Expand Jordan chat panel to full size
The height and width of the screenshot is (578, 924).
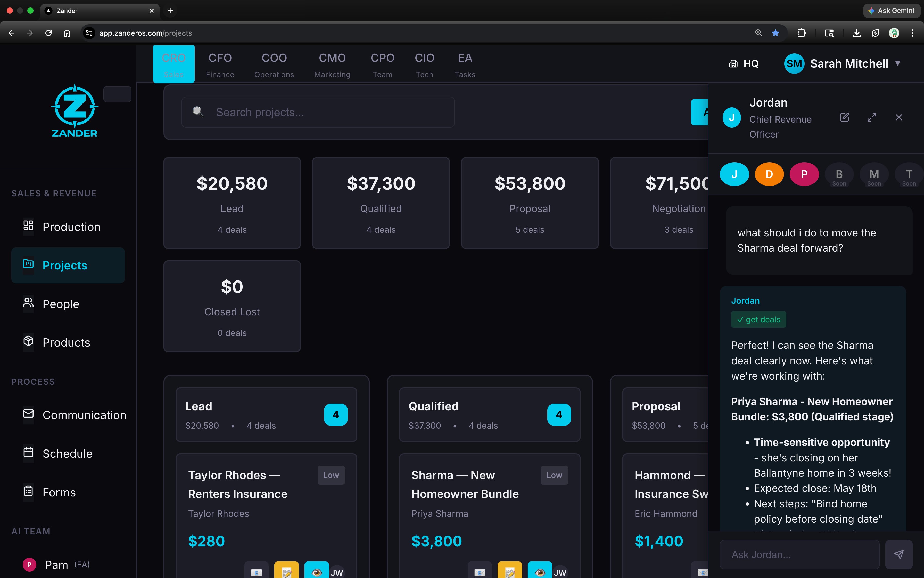point(872,117)
